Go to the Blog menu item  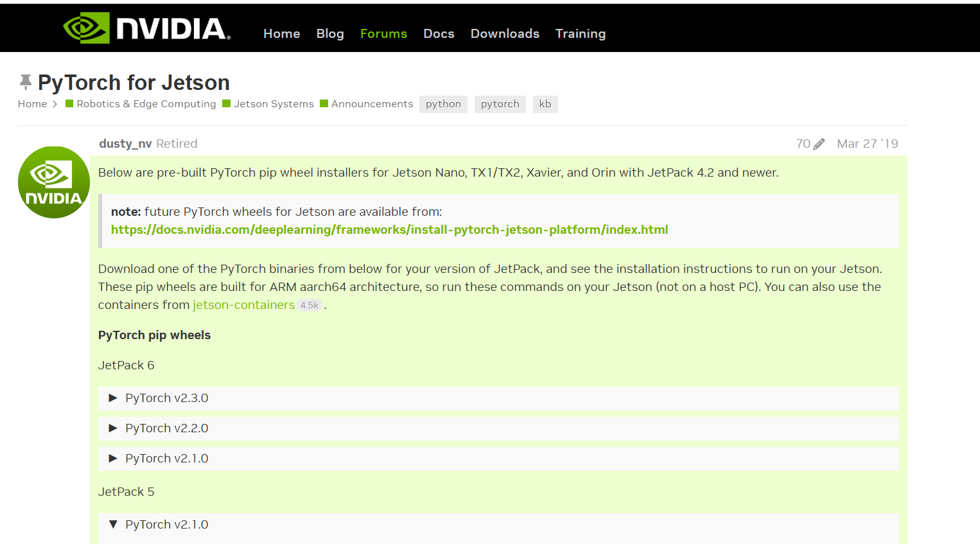click(x=330, y=33)
